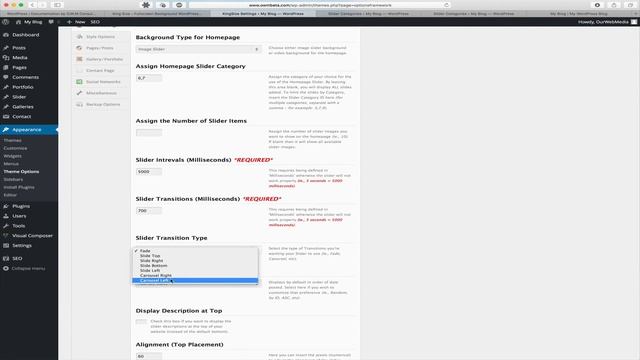
Task: Open Customize under Appearance
Action: (15, 148)
